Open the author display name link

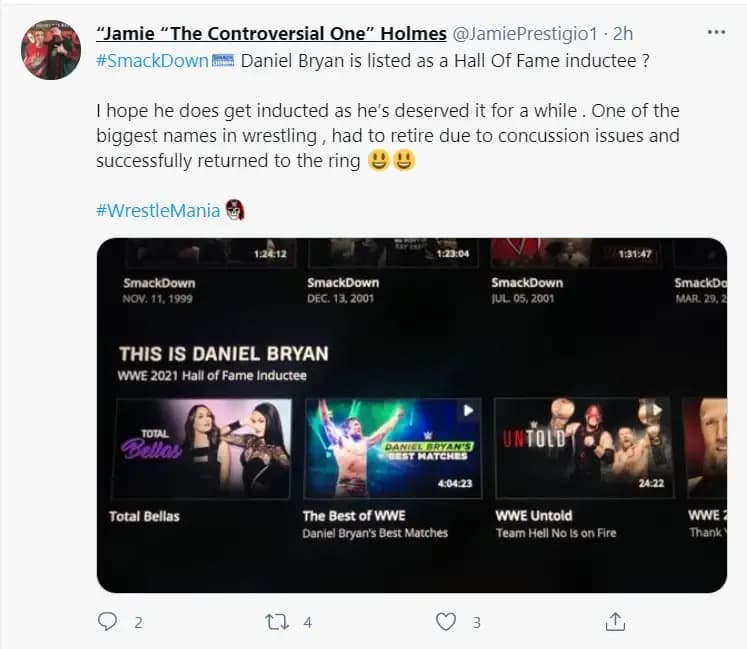point(271,34)
